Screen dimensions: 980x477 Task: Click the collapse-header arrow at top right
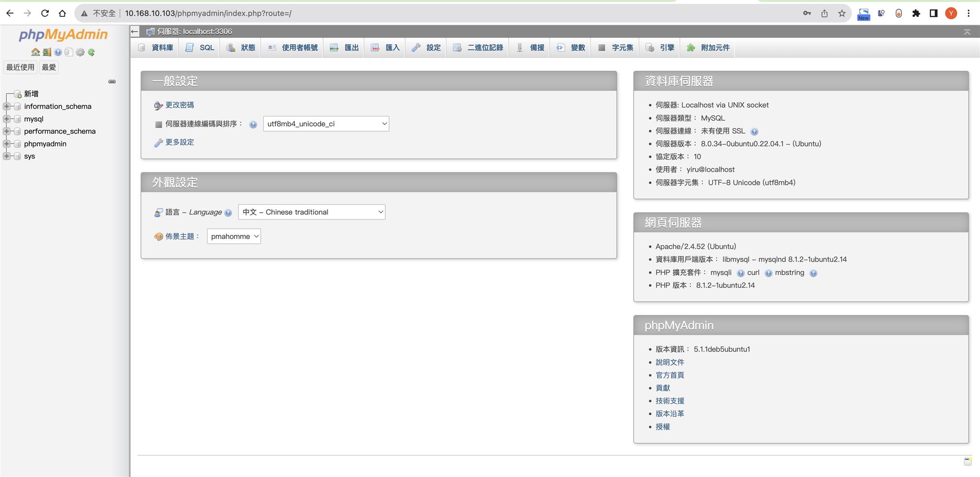tap(967, 32)
